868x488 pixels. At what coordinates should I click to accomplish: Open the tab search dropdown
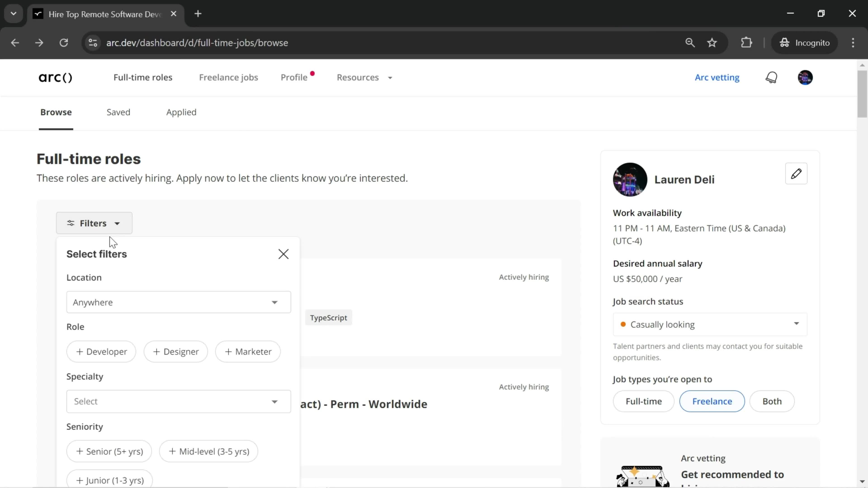tap(14, 14)
